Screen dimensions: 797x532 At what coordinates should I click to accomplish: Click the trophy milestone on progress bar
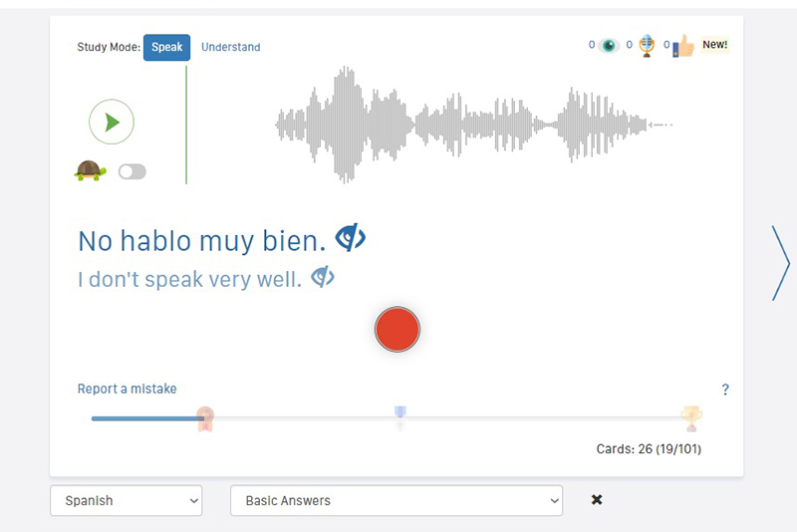pyautogui.click(x=690, y=417)
